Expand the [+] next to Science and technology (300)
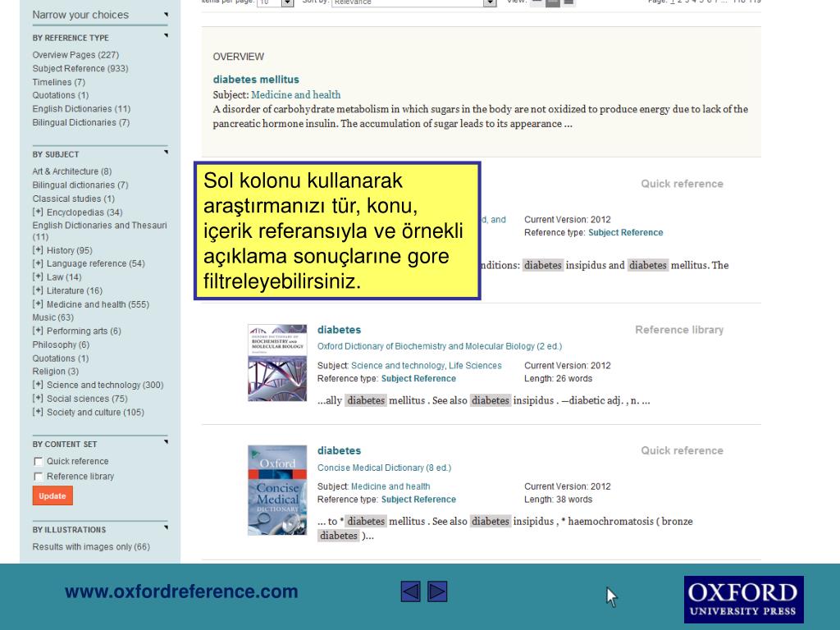 pos(38,385)
